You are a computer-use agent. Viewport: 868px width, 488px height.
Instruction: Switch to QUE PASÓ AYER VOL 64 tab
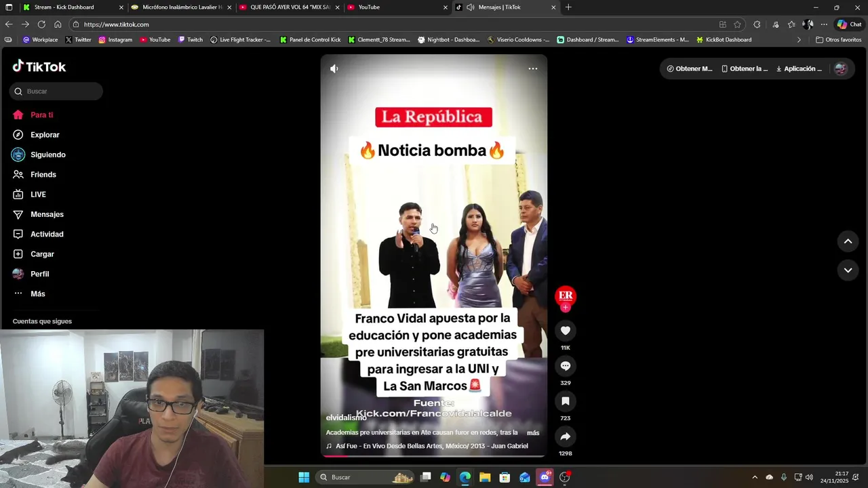tap(290, 7)
